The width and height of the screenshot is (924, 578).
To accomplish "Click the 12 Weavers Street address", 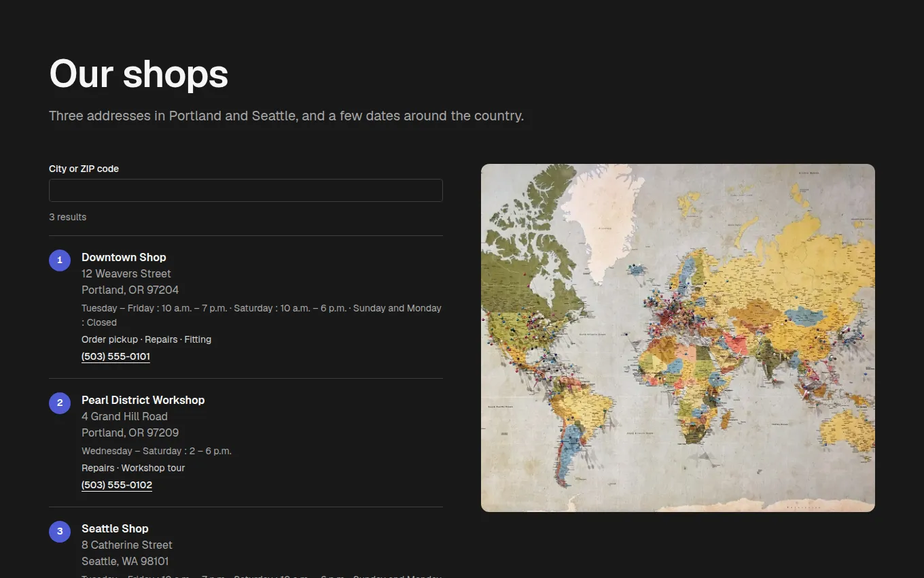I will [x=126, y=273].
